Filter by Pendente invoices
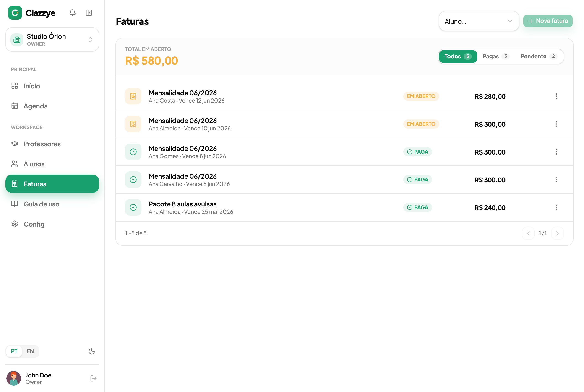Viewport: 584px width, 392px height. [x=539, y=57]
